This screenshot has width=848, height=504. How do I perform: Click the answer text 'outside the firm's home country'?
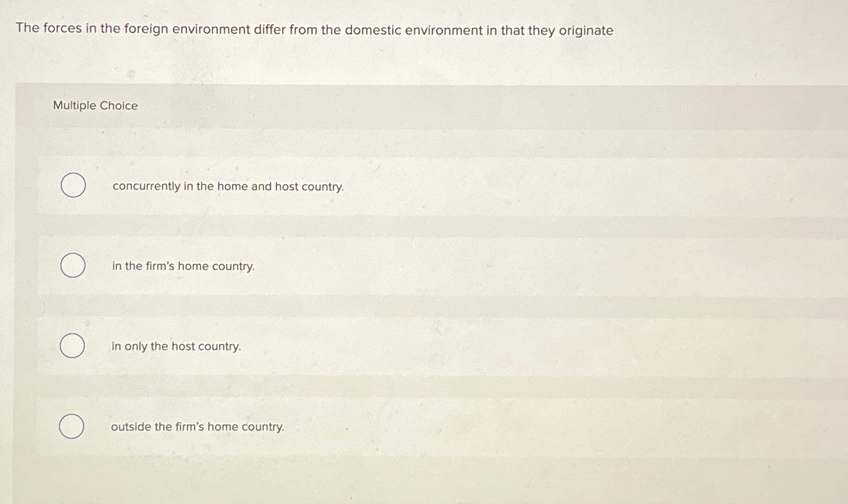pos(198,426)
